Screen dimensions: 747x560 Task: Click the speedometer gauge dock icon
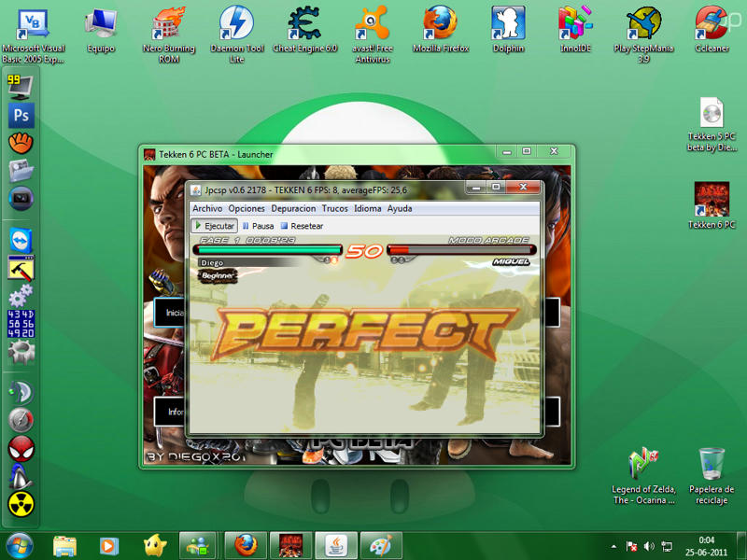(x=21, y=421)
